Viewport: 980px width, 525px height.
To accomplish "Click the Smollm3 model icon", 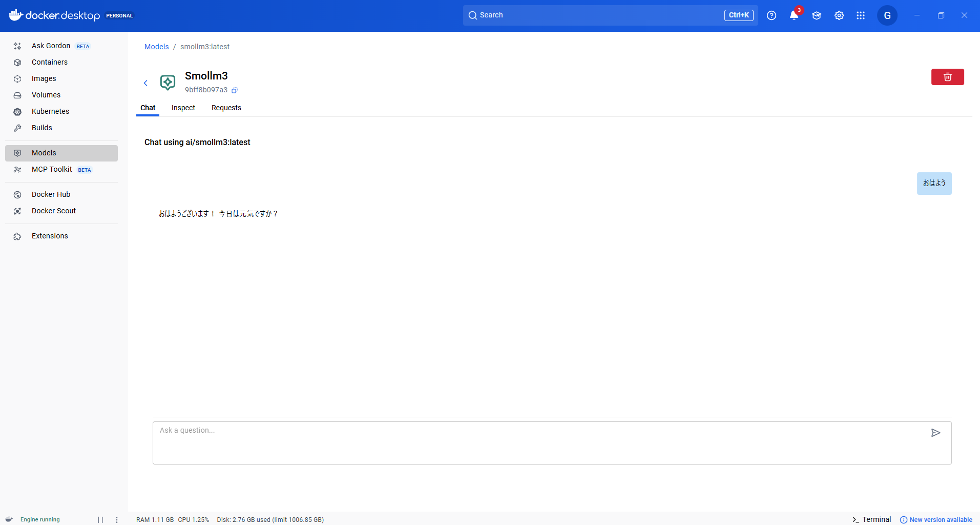I will tap(168, 82).
